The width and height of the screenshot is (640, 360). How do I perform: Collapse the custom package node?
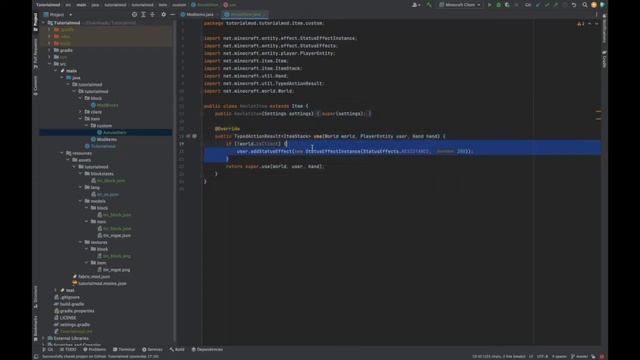click(x=87, y=125)
